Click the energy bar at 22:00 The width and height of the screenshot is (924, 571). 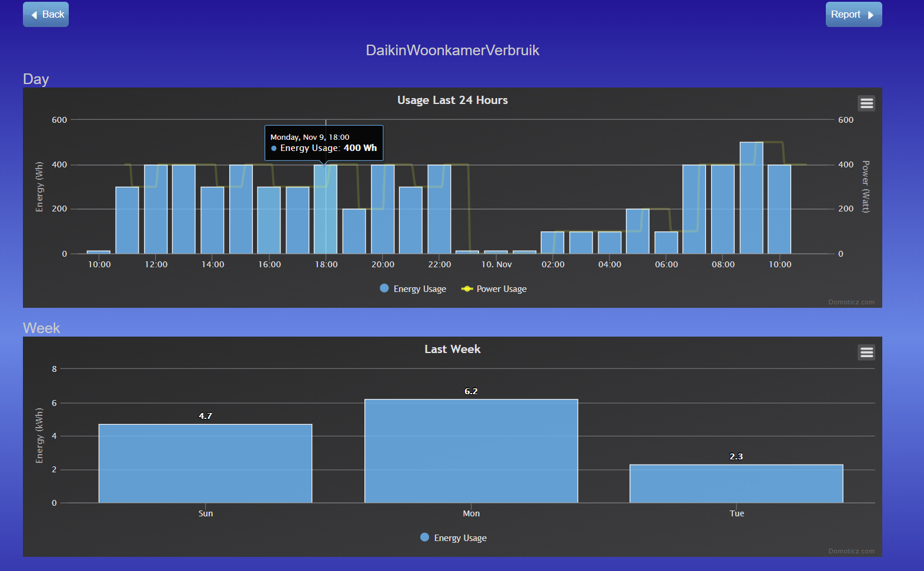click(x=439, y=209)
